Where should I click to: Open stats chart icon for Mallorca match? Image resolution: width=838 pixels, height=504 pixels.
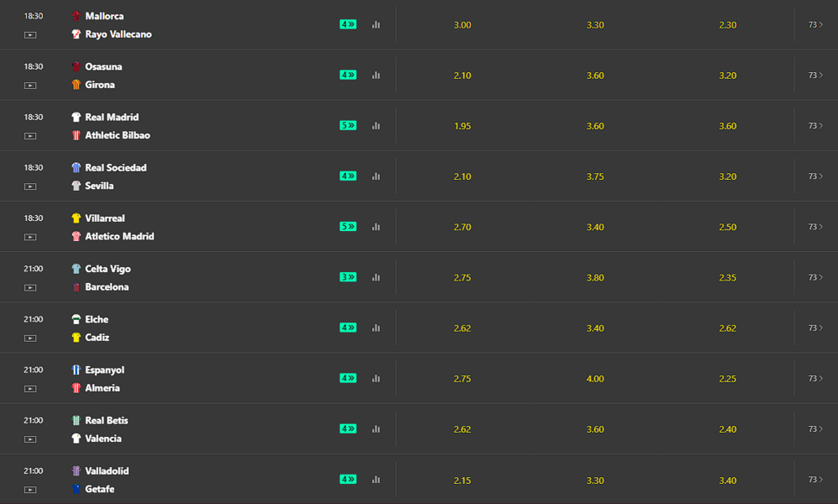coord(375,25)
